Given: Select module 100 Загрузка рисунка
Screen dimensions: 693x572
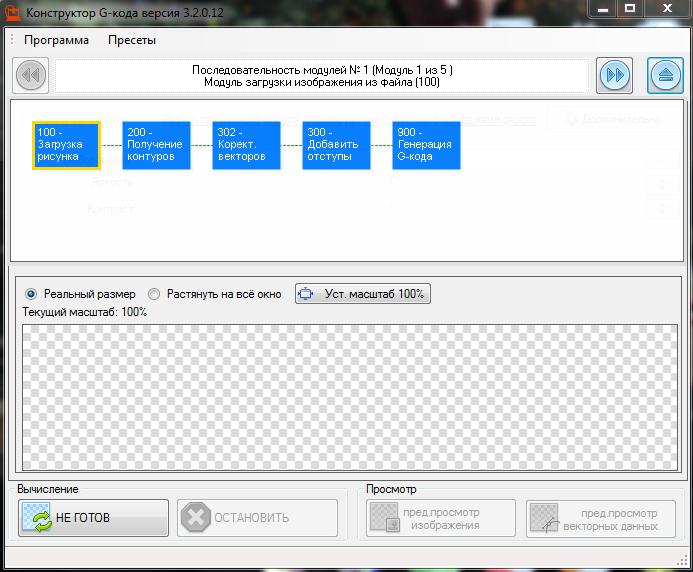Looking at the screenshot, I should click(66, 145).
